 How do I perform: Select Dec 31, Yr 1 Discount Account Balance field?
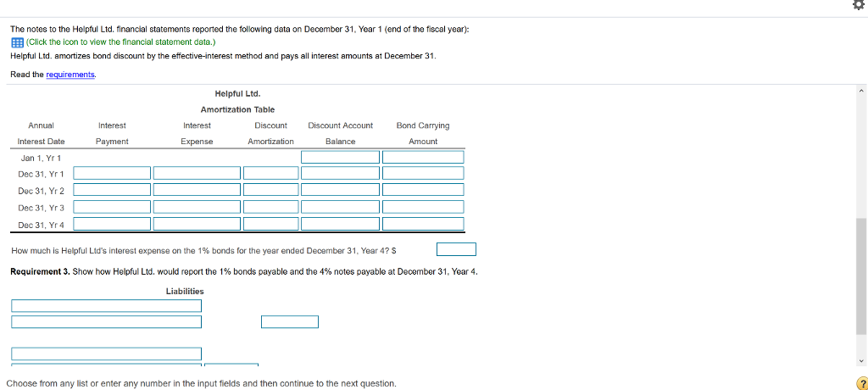[341, 173]
